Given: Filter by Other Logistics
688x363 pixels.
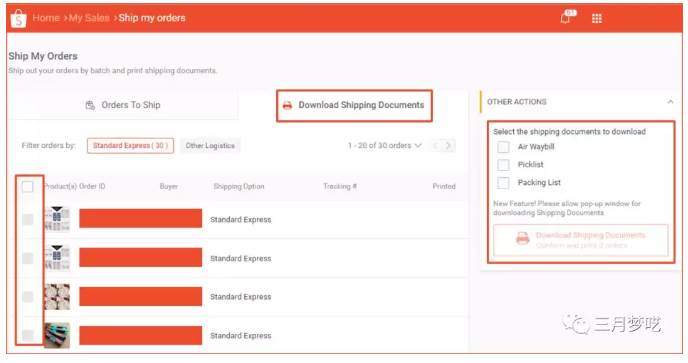Looking at the screenshot, I should pyautogui.click(x=210, y=146).
